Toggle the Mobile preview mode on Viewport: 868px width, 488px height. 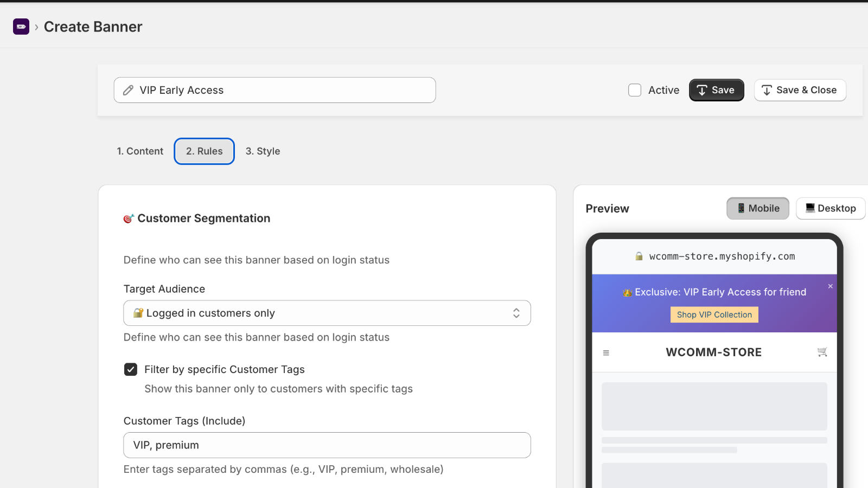(757, 208)
